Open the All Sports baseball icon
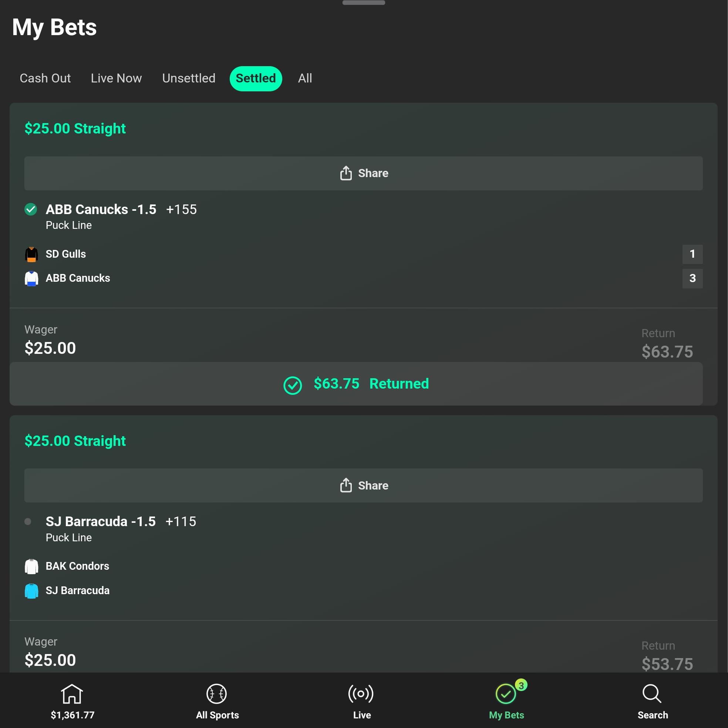Screen dimensions: 728x728 (217, 694)
